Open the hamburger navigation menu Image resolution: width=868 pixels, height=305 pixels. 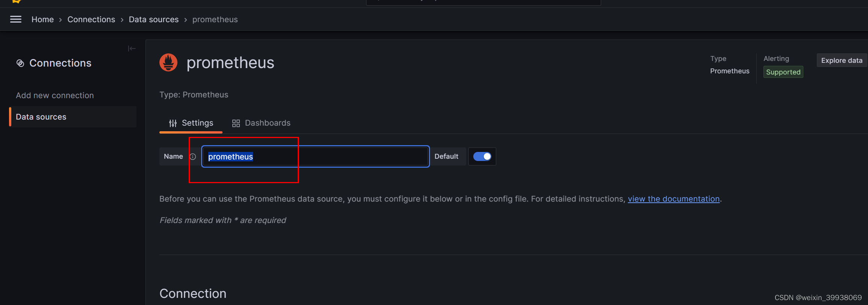(16, 19)
